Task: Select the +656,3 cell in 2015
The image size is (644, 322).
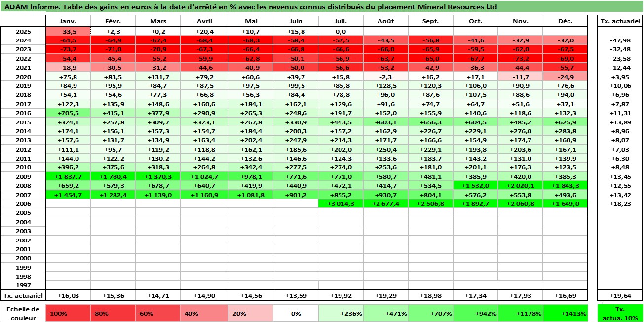Action: [x=431, y=122]
